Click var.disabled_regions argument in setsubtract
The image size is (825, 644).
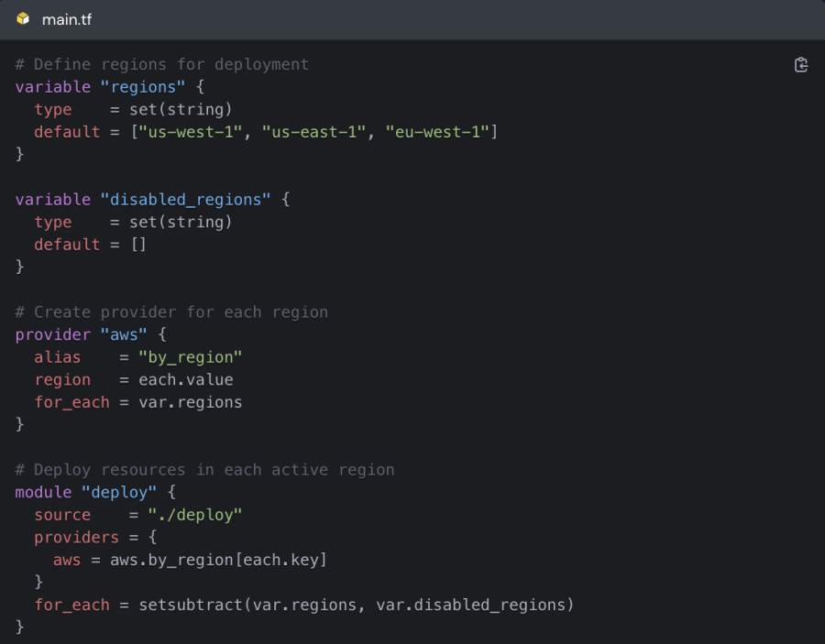[x=470, y=606]
